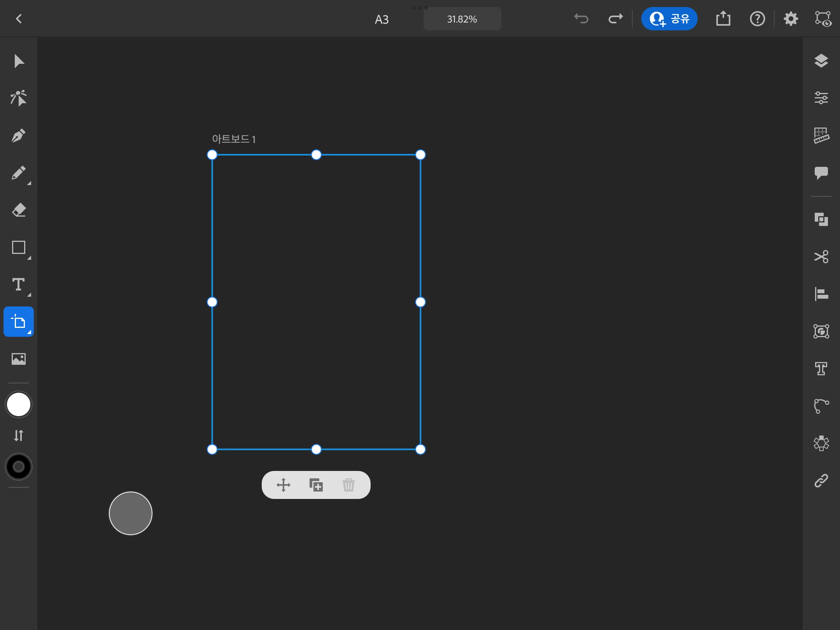Viewport: 840px width, 630px height.
Task: Click the 아트보드 1 artboard label
Action: click(233, 139)
